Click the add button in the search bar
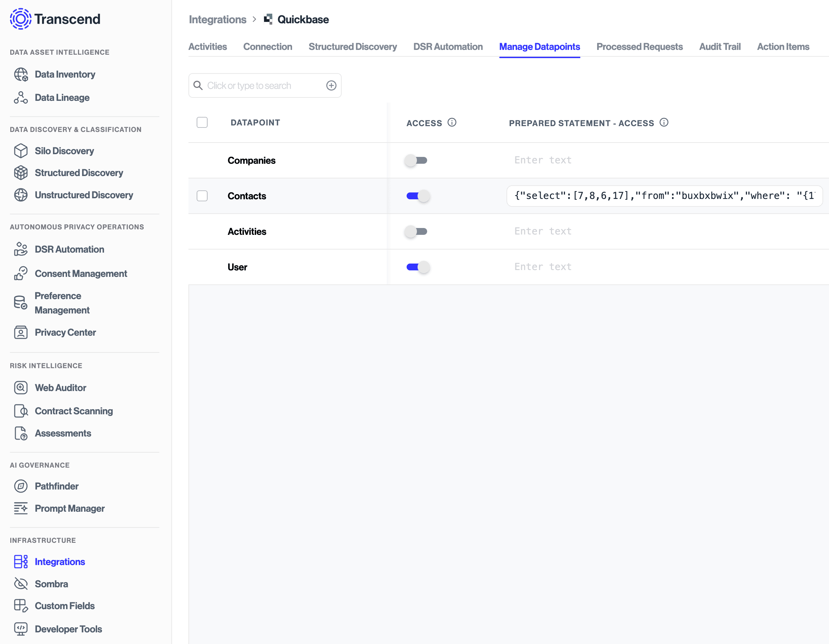 (331, 85)
